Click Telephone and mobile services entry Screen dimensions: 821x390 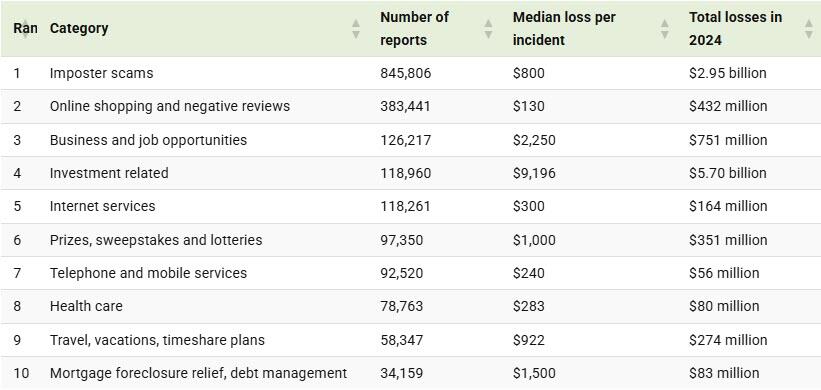pos(148,273)
